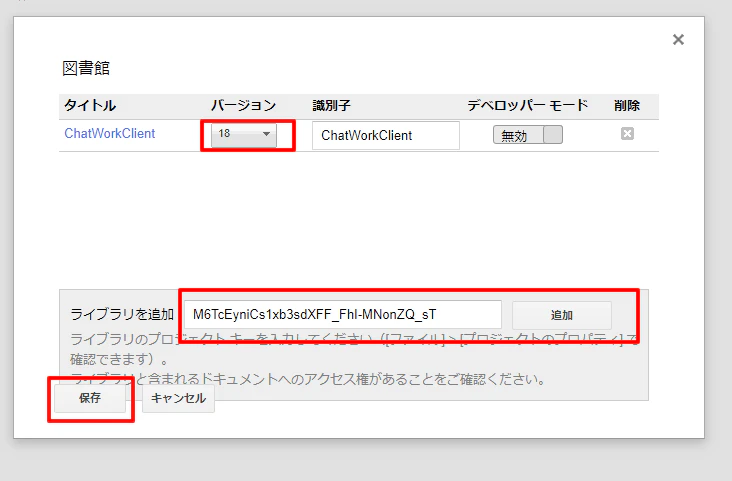Focus the library project key input field
Viewport: 732px width, 481px height.
[x=343, y=315]
